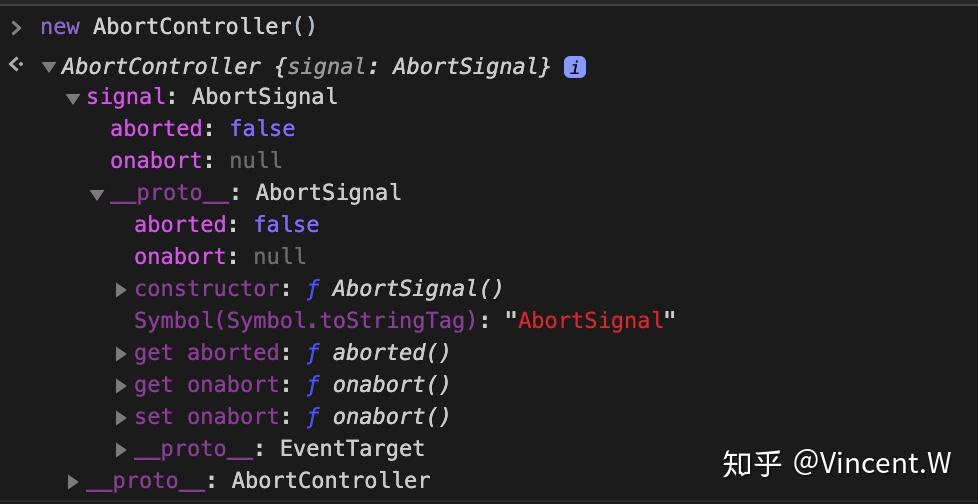The image size is (978, 504).
Task: Expand the set onabort setter function
Action: click(x=122, y=417)
